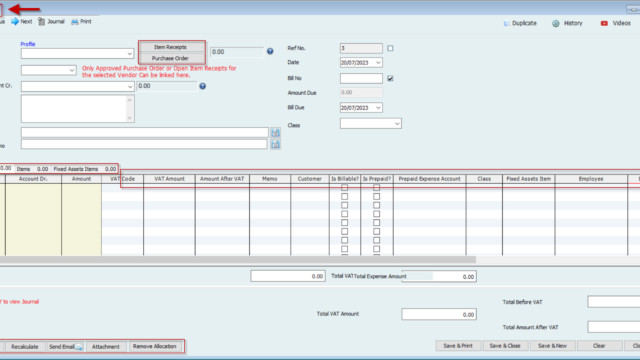
Task: Click the horizontal scrollbar under the grid
Action: (238, 260)
